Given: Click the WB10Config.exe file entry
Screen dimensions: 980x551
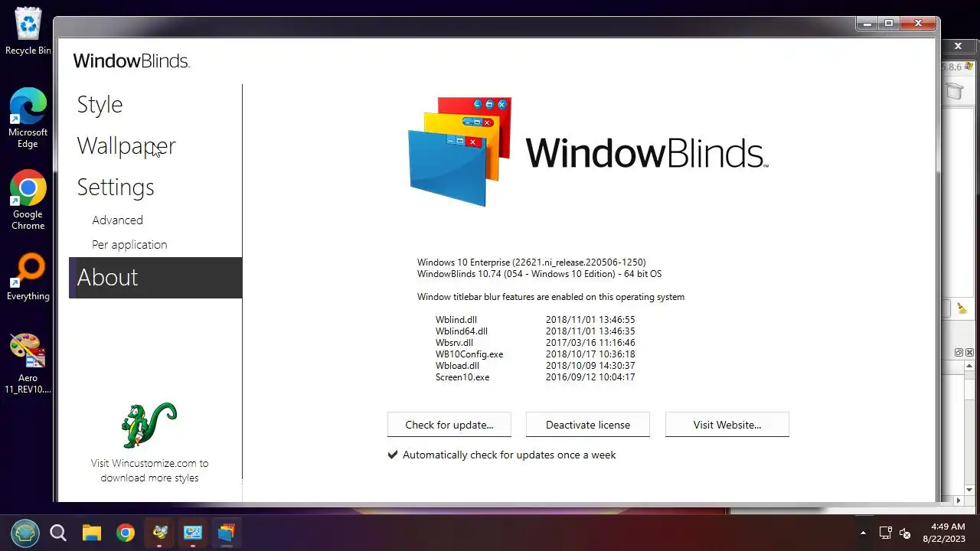Looking at the screenshot, I should 469,354.
